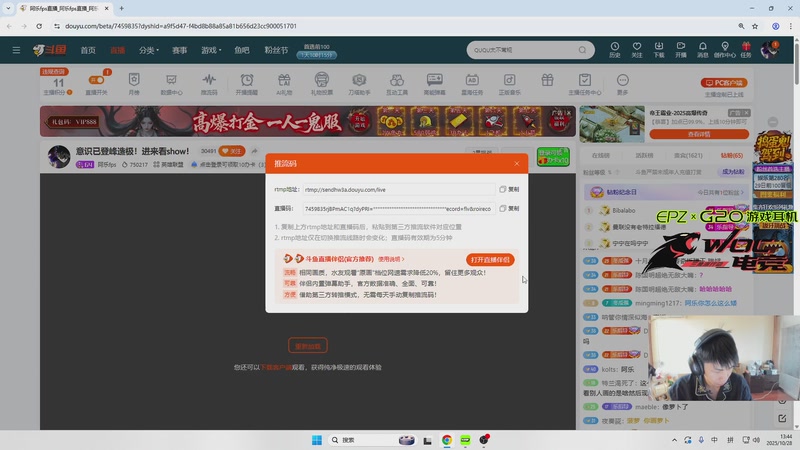
Task: Open 赛事 navigation item
Action: pyautogui.click(x=180, y=50)
